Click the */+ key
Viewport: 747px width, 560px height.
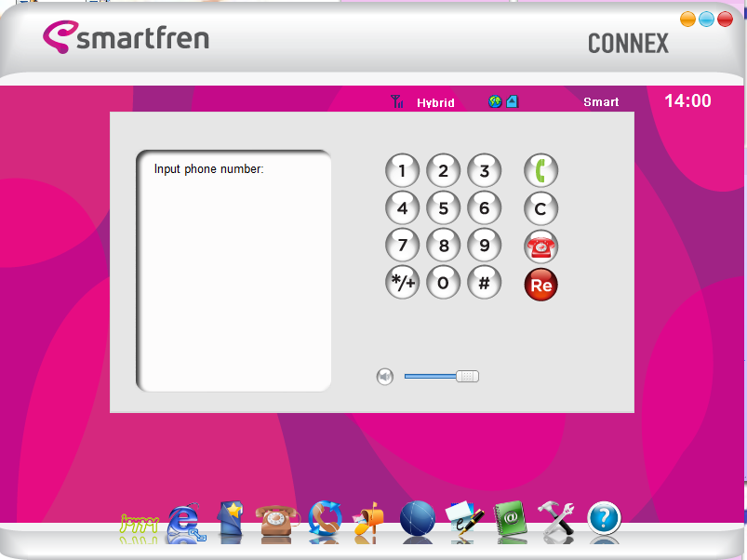pos(402,283)
